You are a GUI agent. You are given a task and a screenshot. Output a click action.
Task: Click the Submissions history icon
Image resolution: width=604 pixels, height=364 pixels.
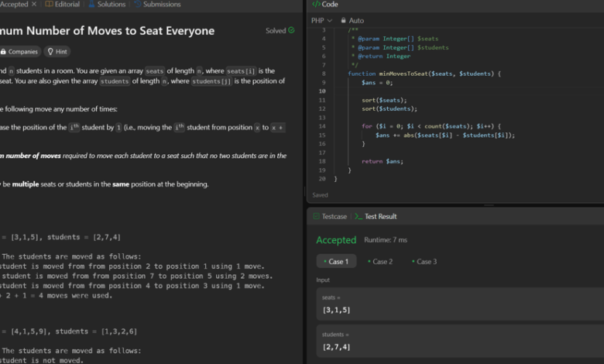point(138,4)
